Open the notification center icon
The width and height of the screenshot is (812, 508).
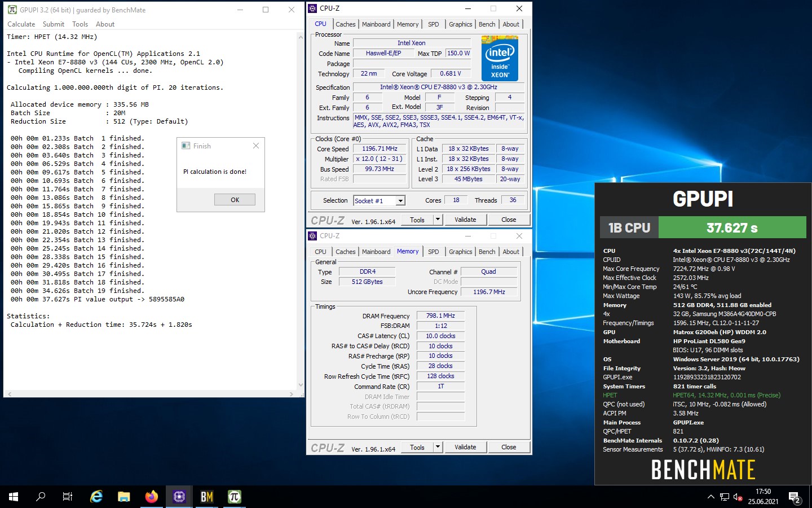(x=795, y=497)
